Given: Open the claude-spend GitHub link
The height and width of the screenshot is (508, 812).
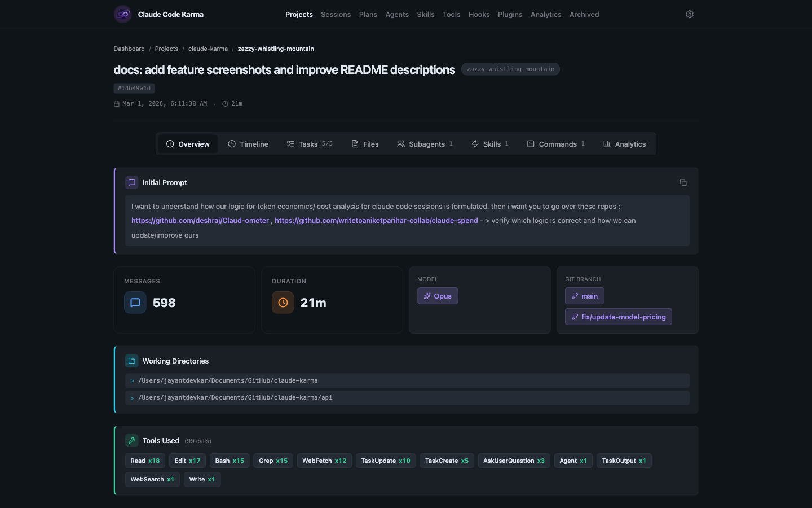Looking at the screenshot, I should click(x=376, y=221).
